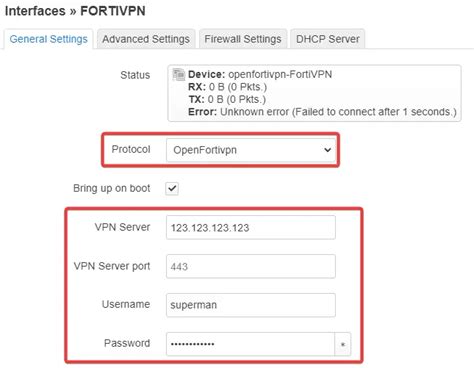The height and width of the screenshot is (368, 474).
Task: Switch to the General Settings tab
Action: (49, 39)
